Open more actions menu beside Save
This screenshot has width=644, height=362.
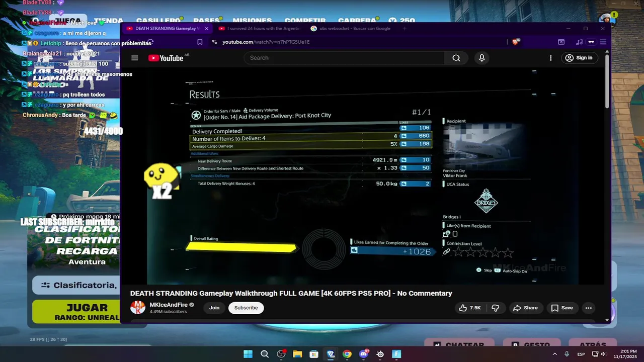click(x=588, y=308)
